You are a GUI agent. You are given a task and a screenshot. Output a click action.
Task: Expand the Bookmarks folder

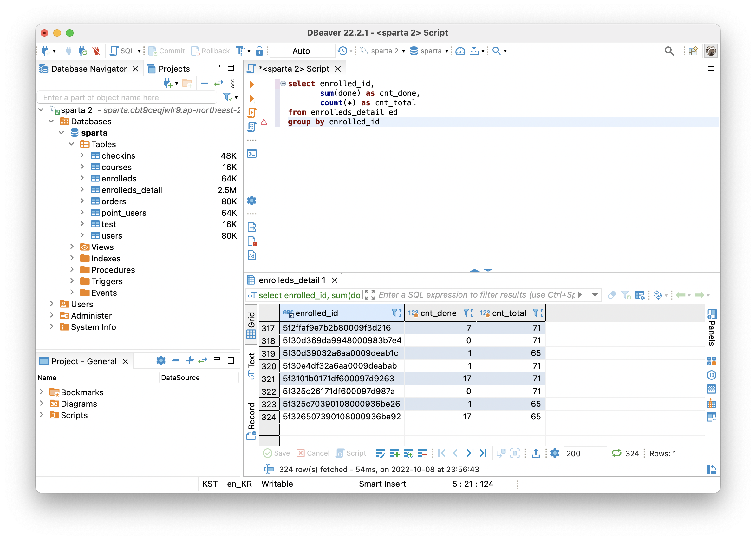42,392
